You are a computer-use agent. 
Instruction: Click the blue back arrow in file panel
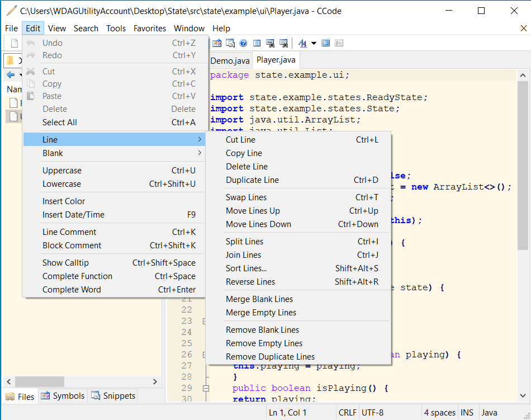pyautogui.click(x=10, y=75)
